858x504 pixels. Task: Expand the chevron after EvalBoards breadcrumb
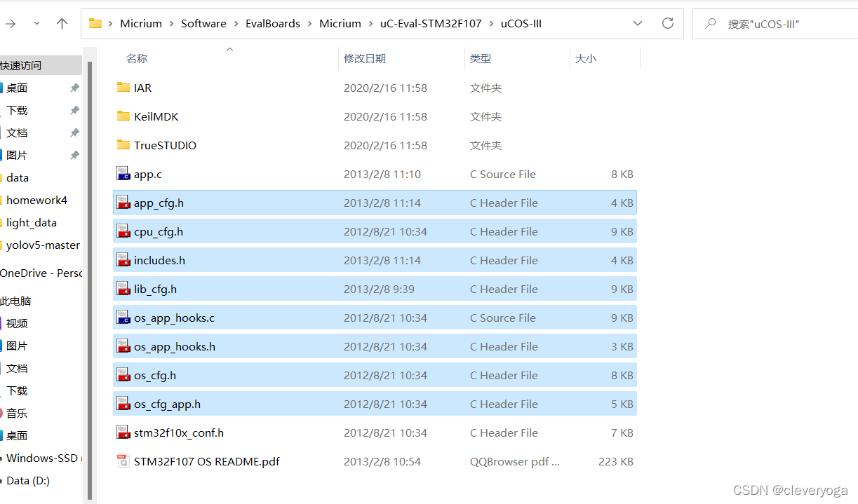310,23
